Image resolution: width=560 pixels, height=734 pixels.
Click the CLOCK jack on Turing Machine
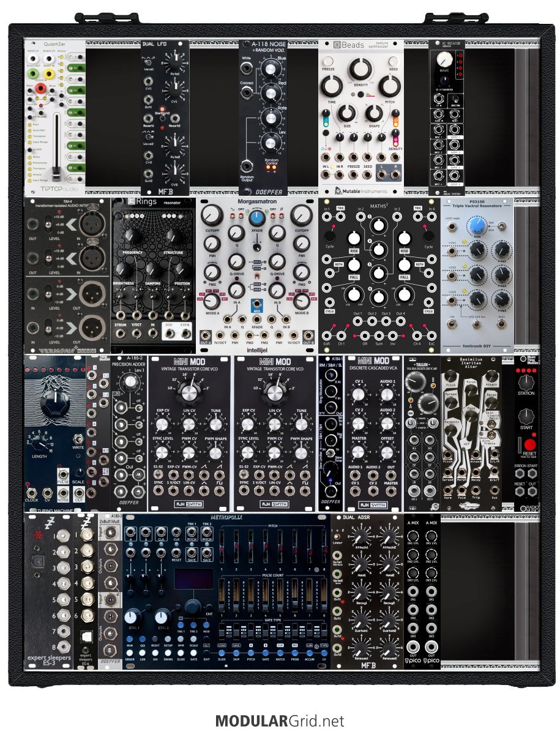coord(32,492)
